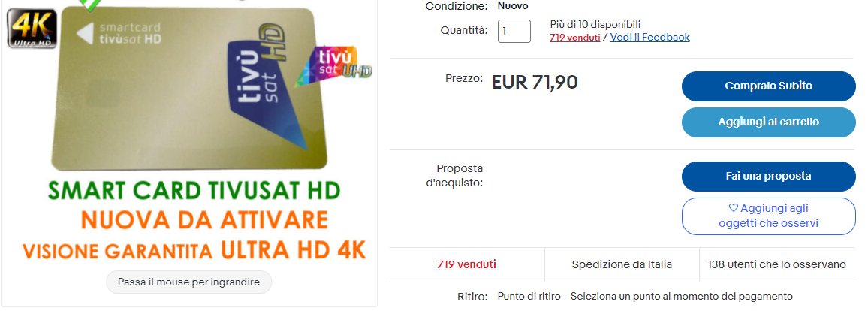
Task: Click the SMART CARD TIVUSAT HD green caption
Action: click(194, 191)
